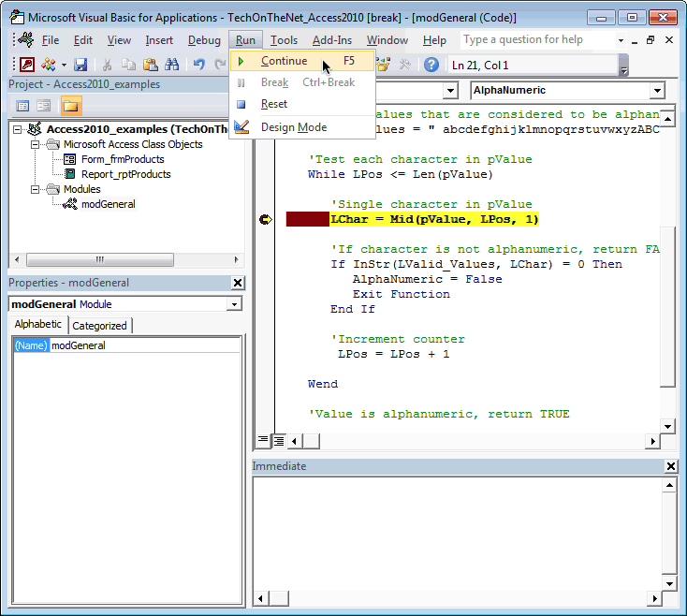This screenshot has height=616, width=687.
Task: Switch to the Alphabetic properties tab
Action: [x=38, y=324]
